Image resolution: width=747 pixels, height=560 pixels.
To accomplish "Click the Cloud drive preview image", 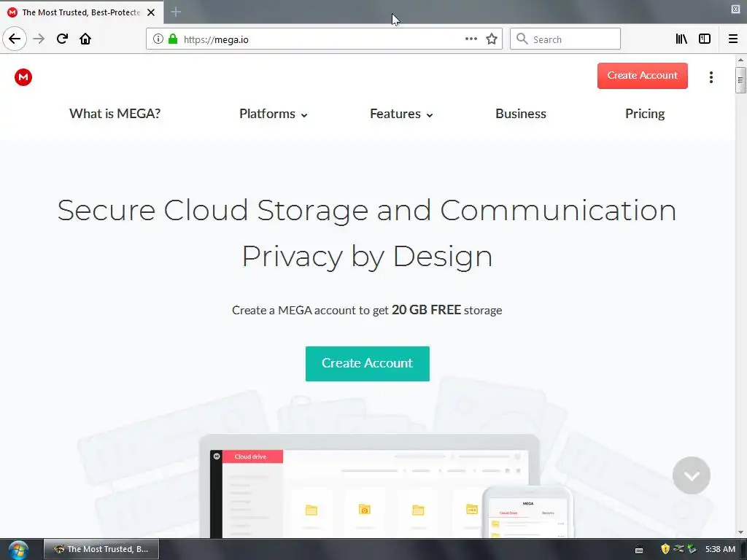I will (x=369, y=486).
